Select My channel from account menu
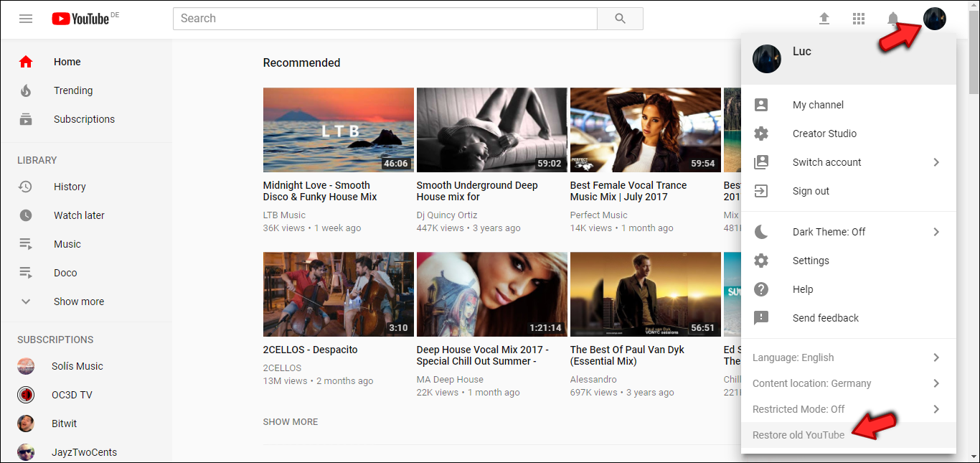 849,105
